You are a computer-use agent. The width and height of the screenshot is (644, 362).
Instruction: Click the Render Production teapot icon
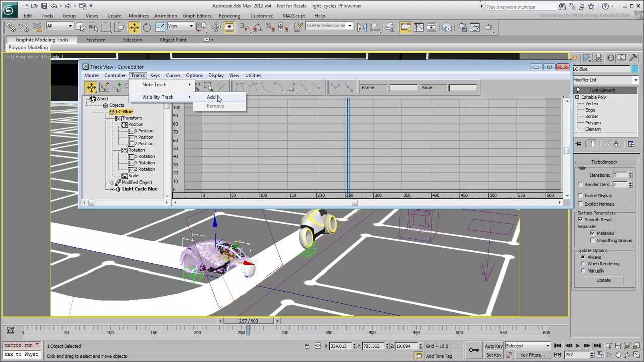point(488,27)
